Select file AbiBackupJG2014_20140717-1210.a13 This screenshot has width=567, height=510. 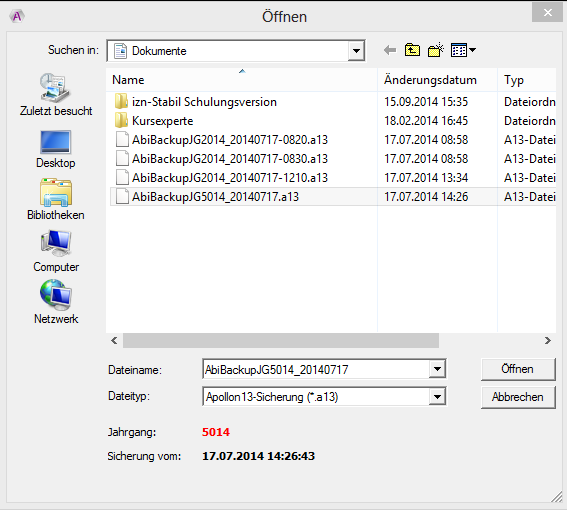[x=222, y=178]
